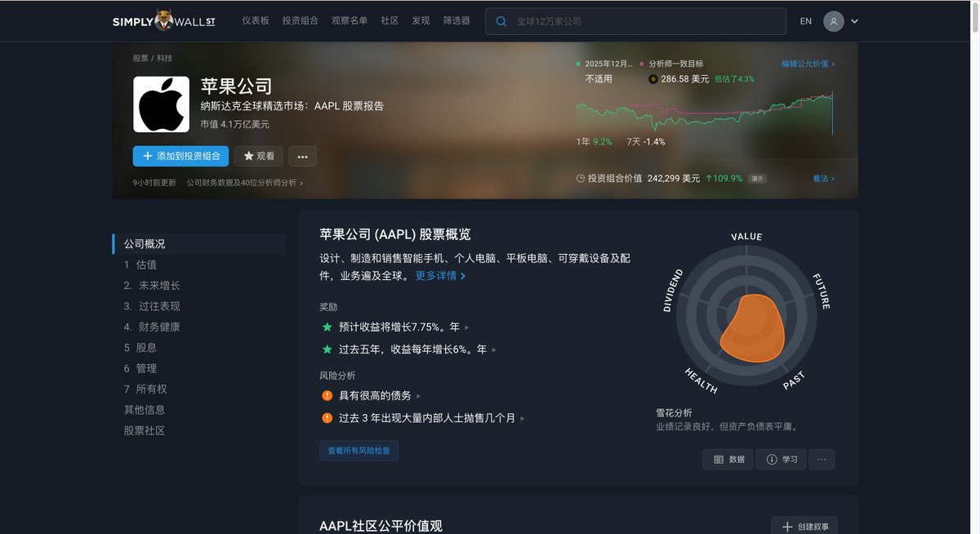The image size is (980, 534).
Task: Click the coin icon beside 286.58 美元
Action: (653, 79)
